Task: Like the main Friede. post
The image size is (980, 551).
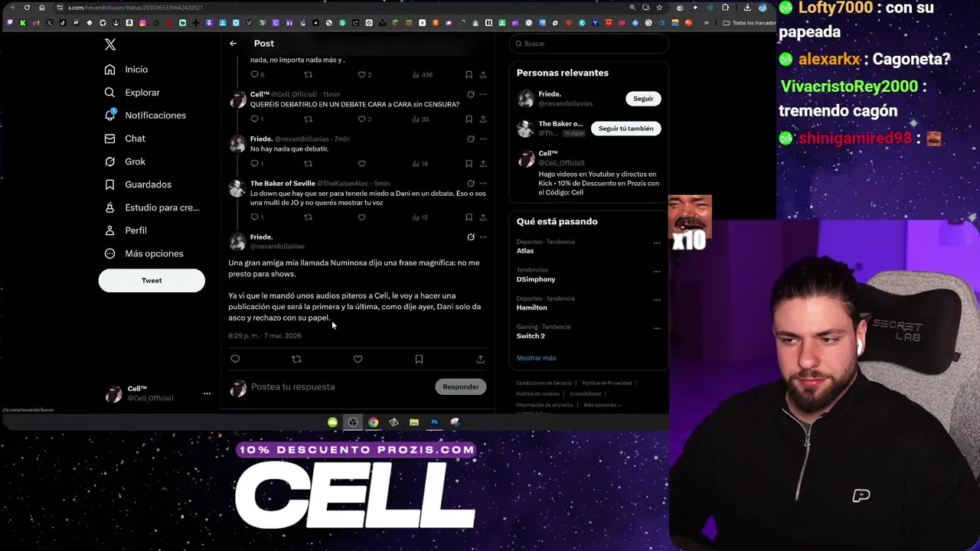Action: tap(358, 359)
